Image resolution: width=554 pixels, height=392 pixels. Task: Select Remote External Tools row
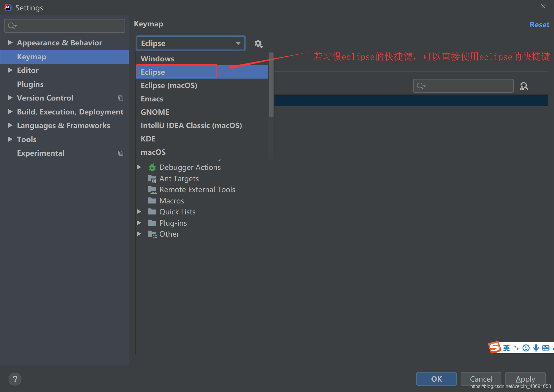coord(197,189)
